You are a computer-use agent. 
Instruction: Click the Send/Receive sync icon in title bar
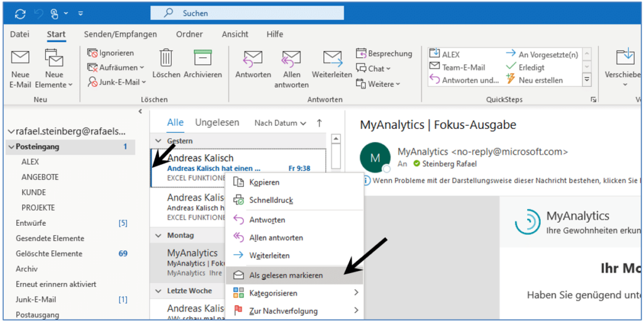pos(20,14)
